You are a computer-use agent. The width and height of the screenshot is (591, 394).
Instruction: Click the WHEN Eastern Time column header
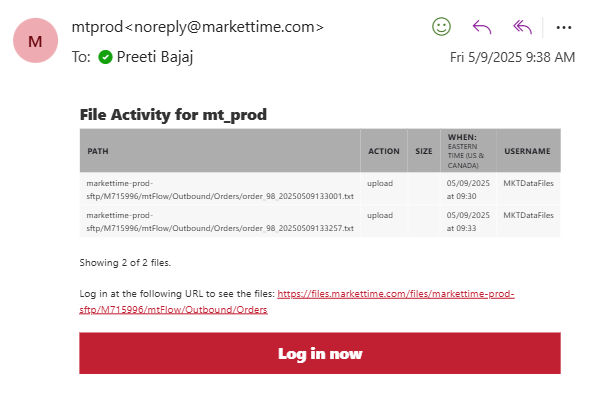tap(466, 151)
